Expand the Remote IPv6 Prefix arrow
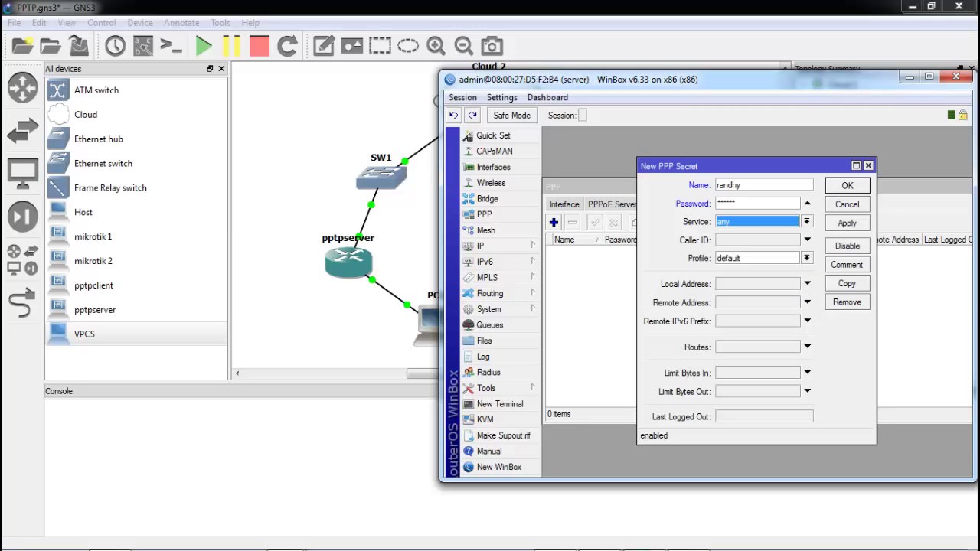 coord(807,321)
